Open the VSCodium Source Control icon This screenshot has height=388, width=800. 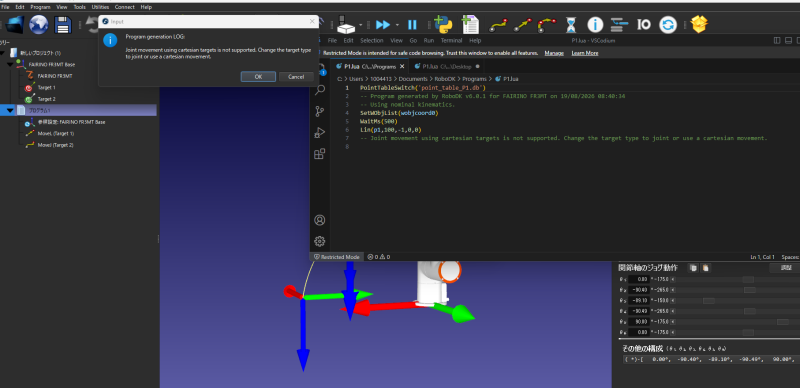[x=320, y=111]
